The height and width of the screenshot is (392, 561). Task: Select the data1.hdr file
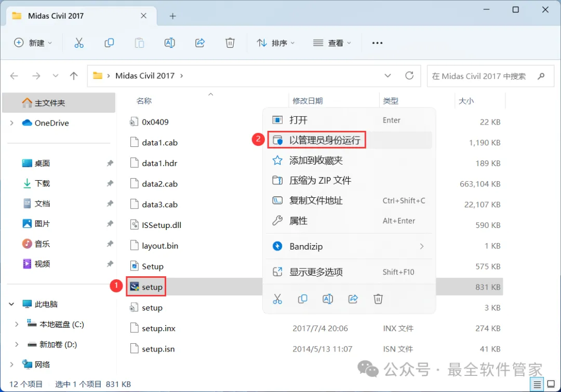(x=159, y=164)
